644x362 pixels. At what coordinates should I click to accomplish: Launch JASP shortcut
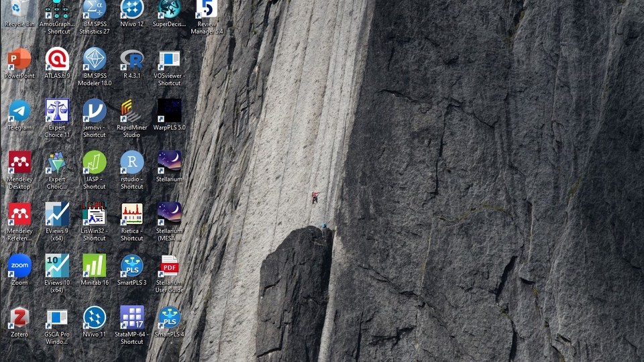[95, 170]
